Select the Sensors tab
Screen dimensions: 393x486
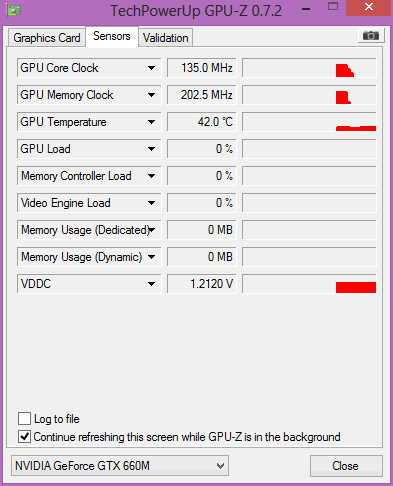click(112, 36)
